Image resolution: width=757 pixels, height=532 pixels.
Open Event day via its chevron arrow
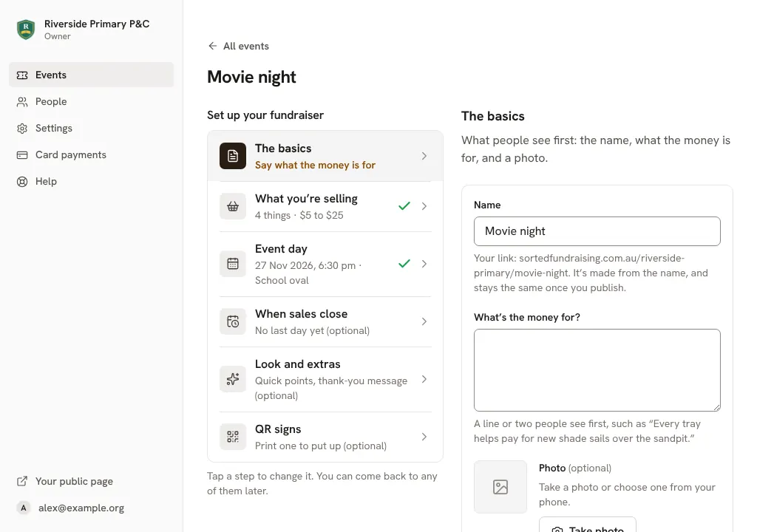click(x=424, y=264)
